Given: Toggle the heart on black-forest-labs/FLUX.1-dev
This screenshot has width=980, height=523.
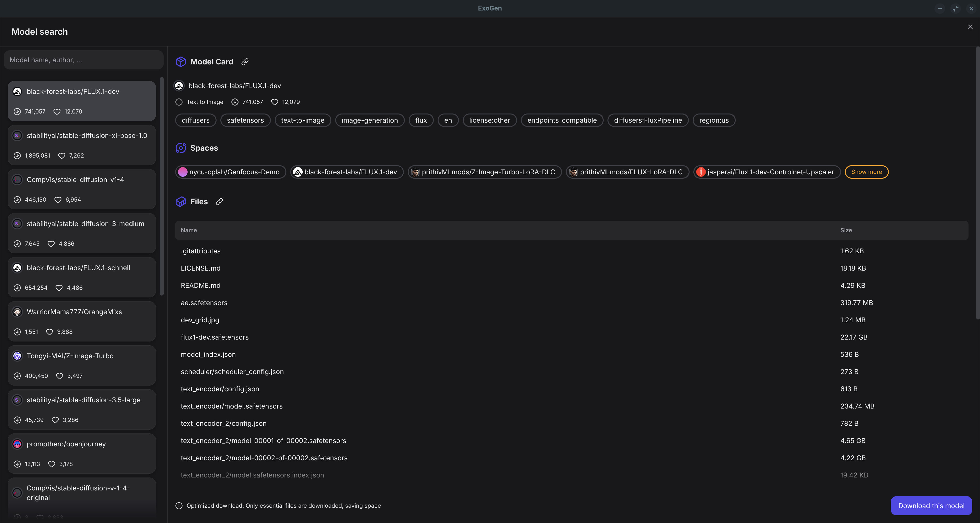Looking at the screenshot, I should (x=57, y=112).
